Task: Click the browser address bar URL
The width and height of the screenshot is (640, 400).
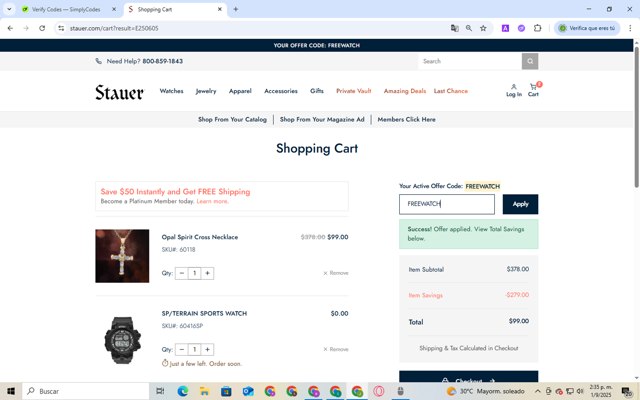Action: coord(114,28)
